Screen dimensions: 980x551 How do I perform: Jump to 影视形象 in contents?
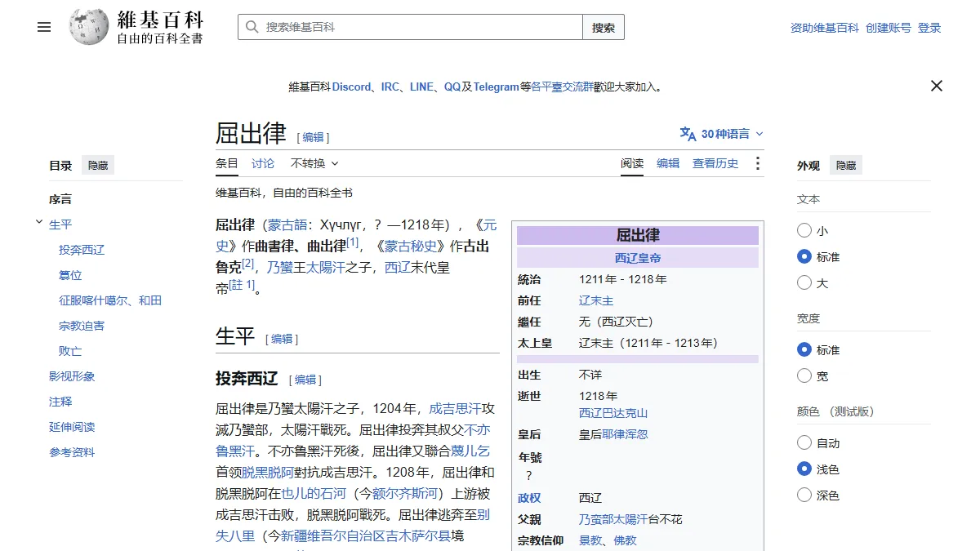click(72, 376)
